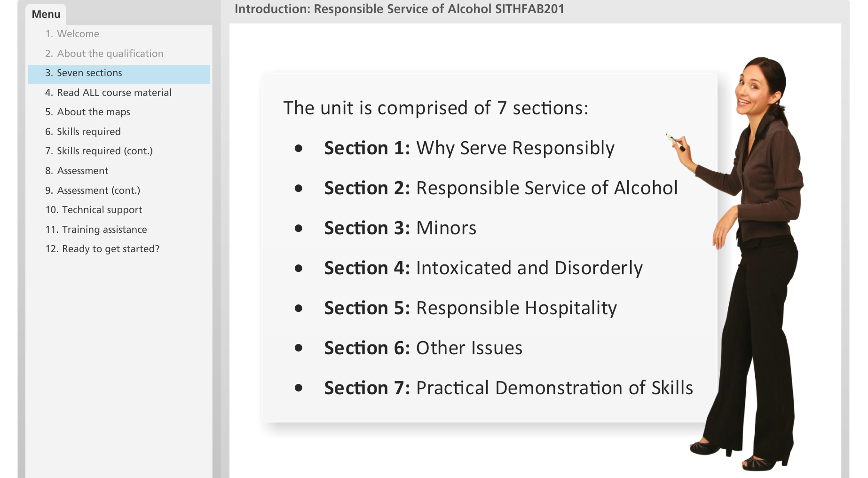The width and height of the screenshot is (868, 478).
Task: Open the 'Training assistance' slide
Action: (x=96, y=230)
